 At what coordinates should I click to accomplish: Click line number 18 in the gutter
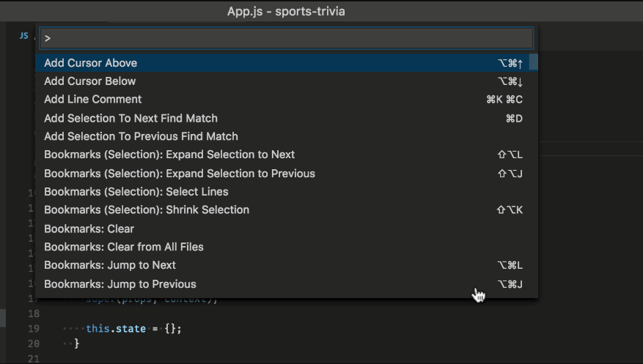tap(34, 313)
